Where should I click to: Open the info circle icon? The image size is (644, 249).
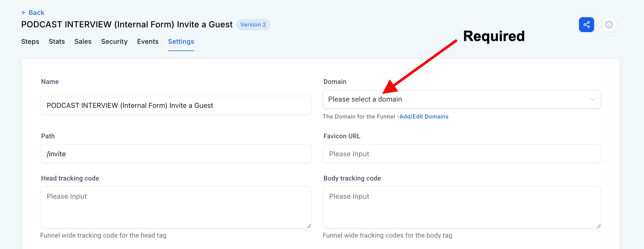click(x=609, y=25)
